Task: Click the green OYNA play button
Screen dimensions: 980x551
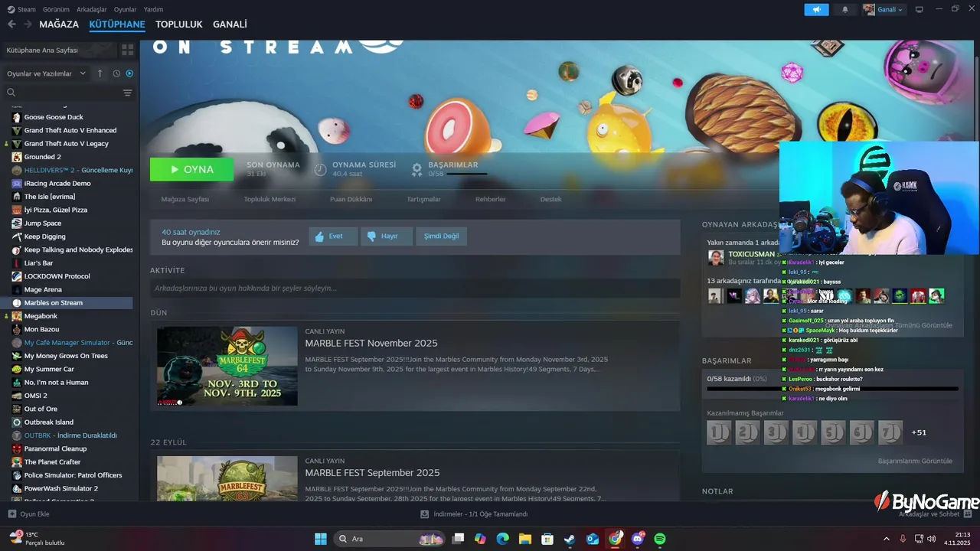Action: click(x=191, y=169)
